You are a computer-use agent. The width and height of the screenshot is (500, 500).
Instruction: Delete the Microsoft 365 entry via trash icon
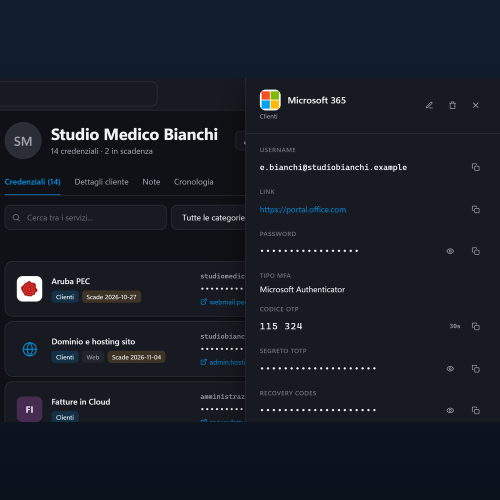(x=452, y=105)
